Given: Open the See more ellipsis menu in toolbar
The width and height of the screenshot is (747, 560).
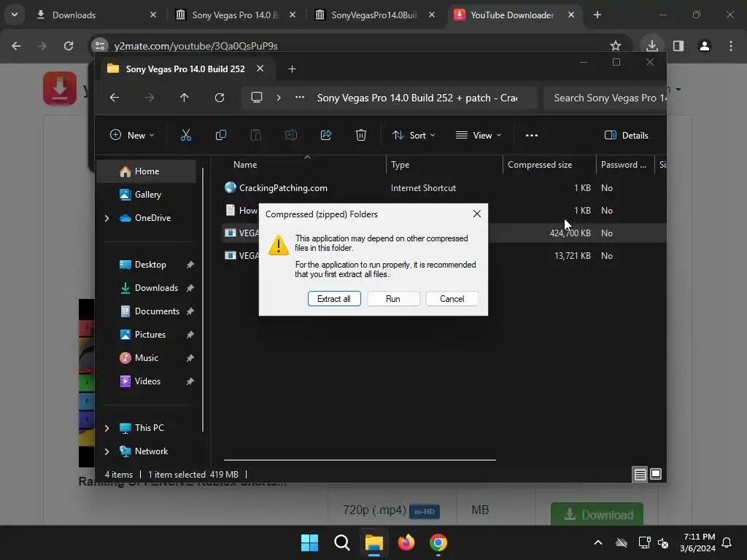Looking at the screenshot, I should (x=532, y=135).
